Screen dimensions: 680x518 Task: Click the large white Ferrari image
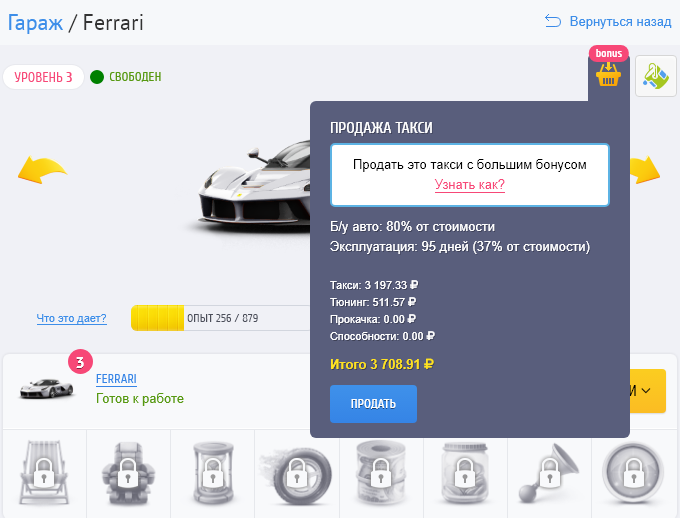pyautogui.click(x=254, y=187)
